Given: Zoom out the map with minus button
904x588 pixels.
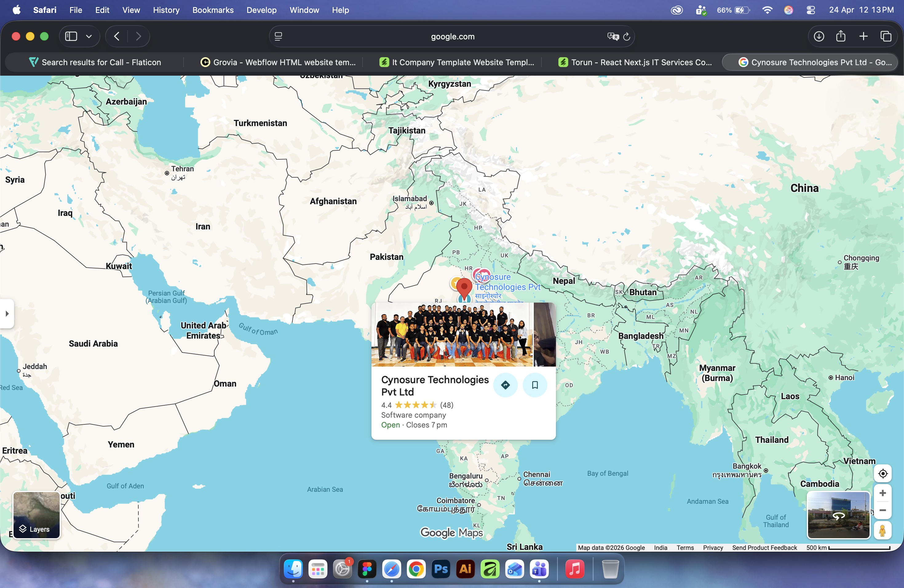Looking at the screenshot, I should coord(883,510).
